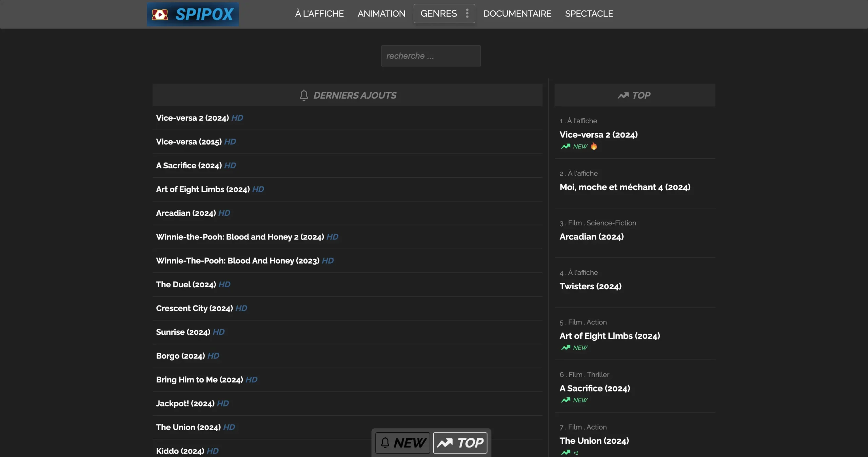Click the '7 . Film . Action' category label
The width and height of the screenshot is (868, 457).
(x=583, y=427)
